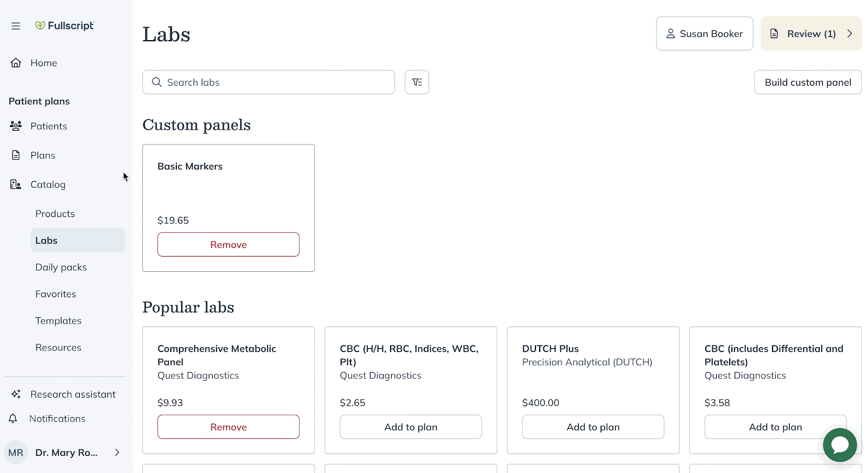This screenshot has height=473, width=868.
Task: Expand the Dr. Mary Ro... account chevron
Action: [x=117, y=452]
